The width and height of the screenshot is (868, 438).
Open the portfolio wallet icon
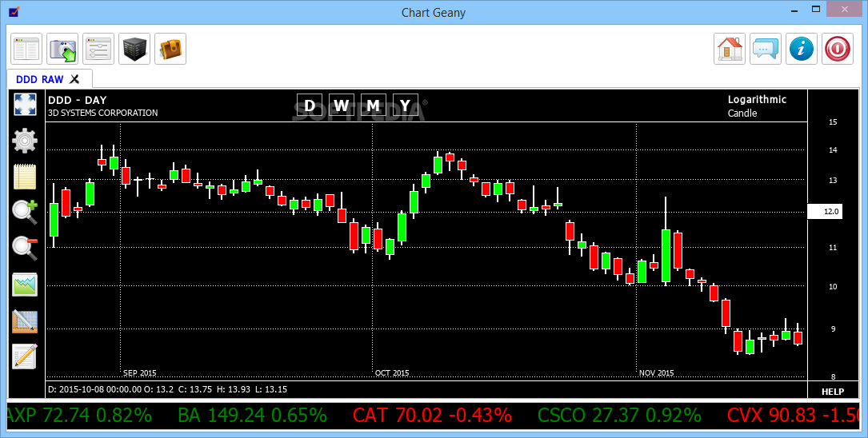point(170,49)
